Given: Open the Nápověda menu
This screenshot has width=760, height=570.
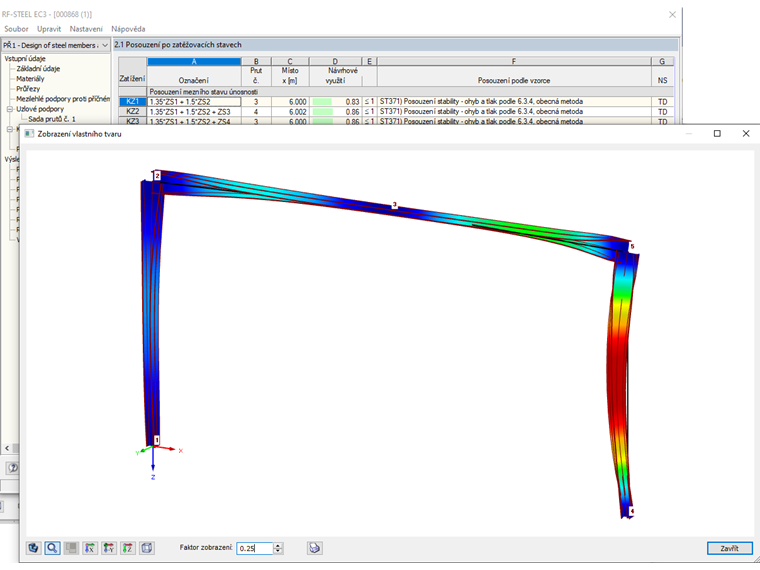Looking at the screenshot, I should [128, 29].
